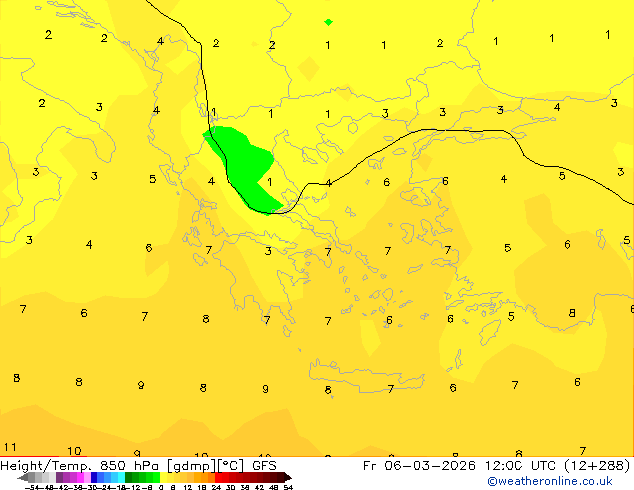Click the -54 label under the color scale

(32, 487)
